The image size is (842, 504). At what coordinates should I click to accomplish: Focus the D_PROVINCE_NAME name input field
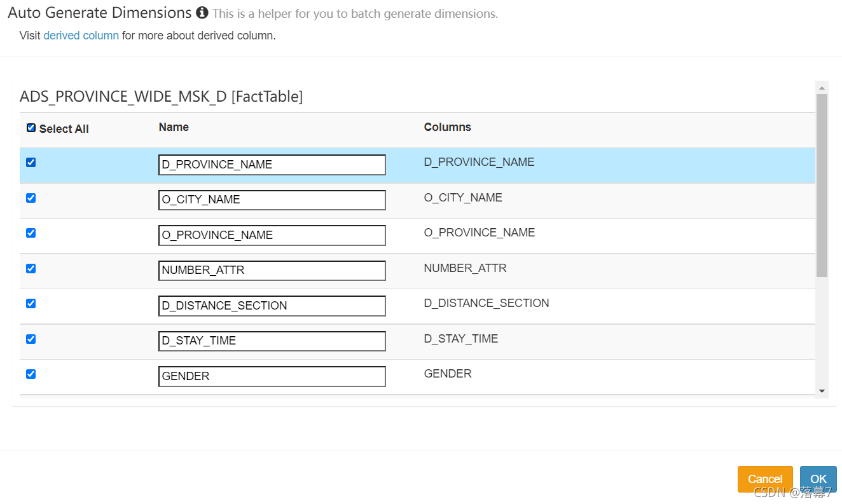pos(272,165)
